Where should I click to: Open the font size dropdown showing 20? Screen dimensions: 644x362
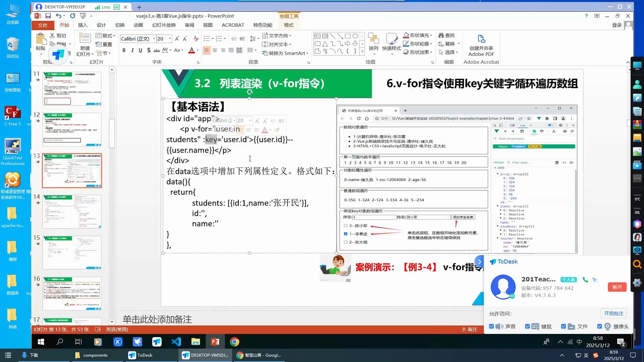click(x=170, y=39)
